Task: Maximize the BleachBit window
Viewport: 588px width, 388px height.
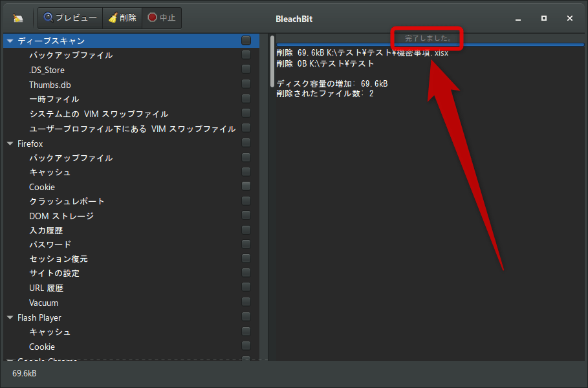Action: click(x=544, y=18)
